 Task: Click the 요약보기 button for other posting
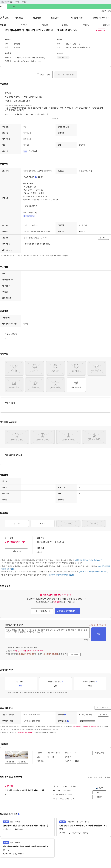coord(99,792)
